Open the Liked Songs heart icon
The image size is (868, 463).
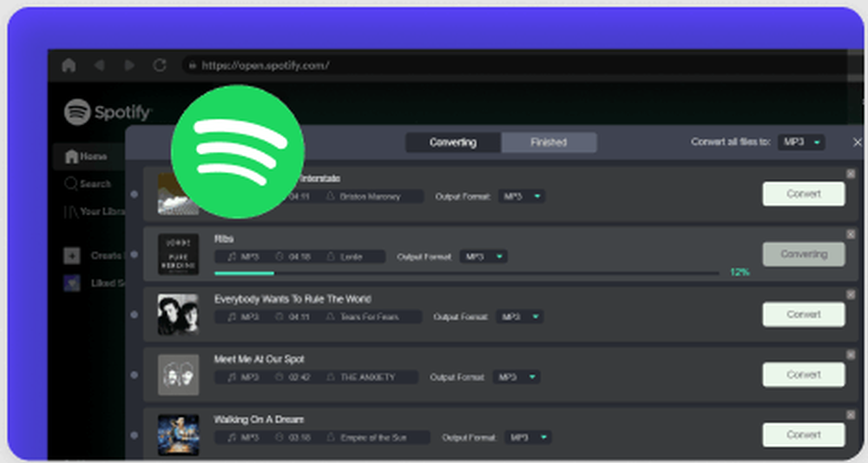[x=71, y=283]
